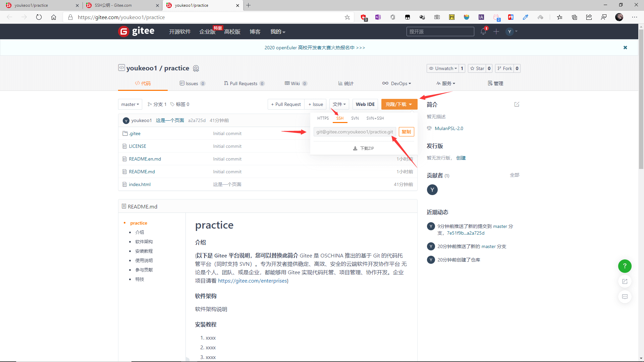The height and width of the screenshot is (362, 644).
Task: Edit the repository intro via pencil icon
Action: pyautogui.click(x=517, y=104)
